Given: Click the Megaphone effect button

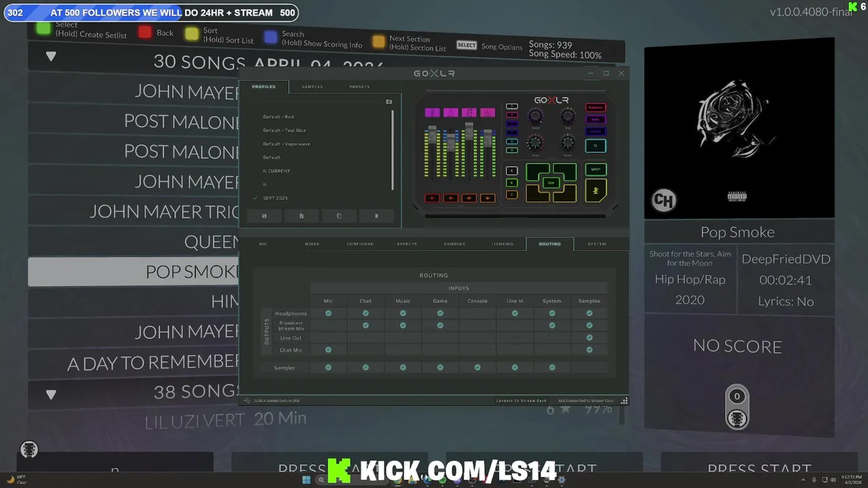Looking at the screenshot, I should click(595, 108).
